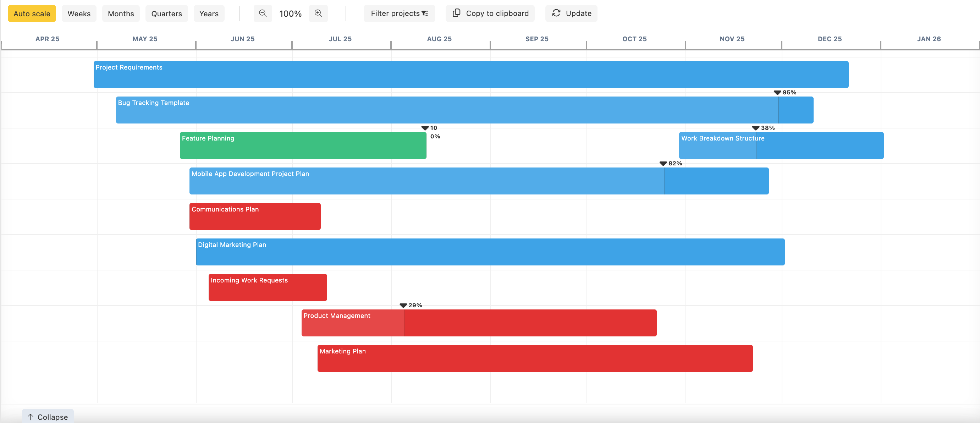This screenshot has width=980, height=423.
Task: Enable the Weeks timeline scale
Action: click(79, 13)
